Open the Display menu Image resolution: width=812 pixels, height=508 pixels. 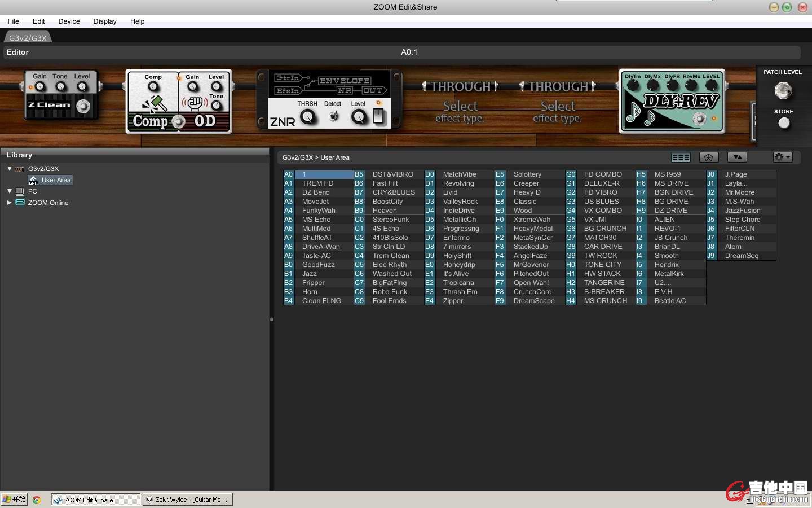click(x=105, y=21)
